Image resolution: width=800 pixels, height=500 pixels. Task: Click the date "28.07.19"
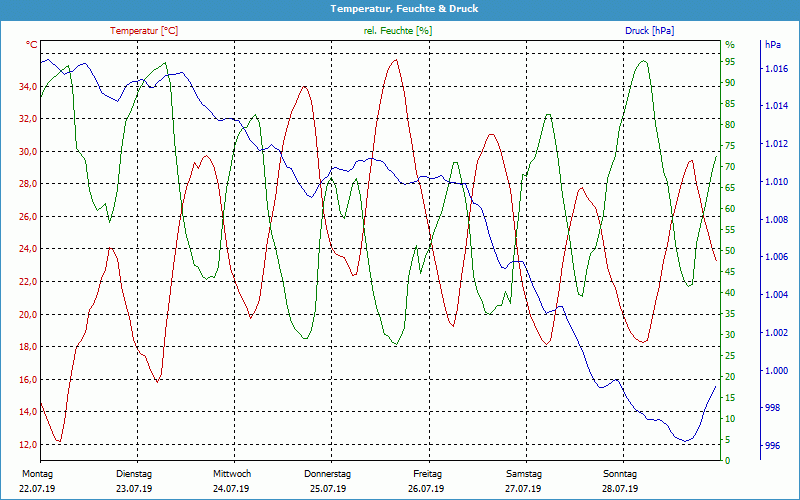(620, 489)
